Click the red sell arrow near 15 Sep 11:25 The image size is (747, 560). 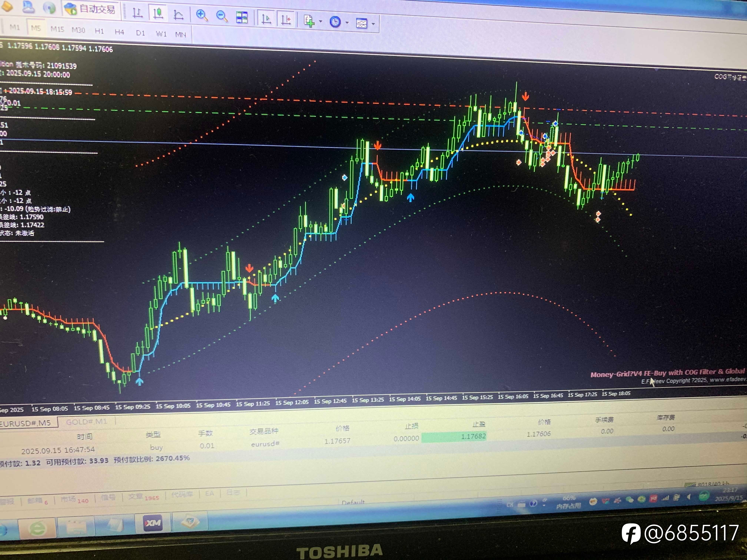coord(249,268)
